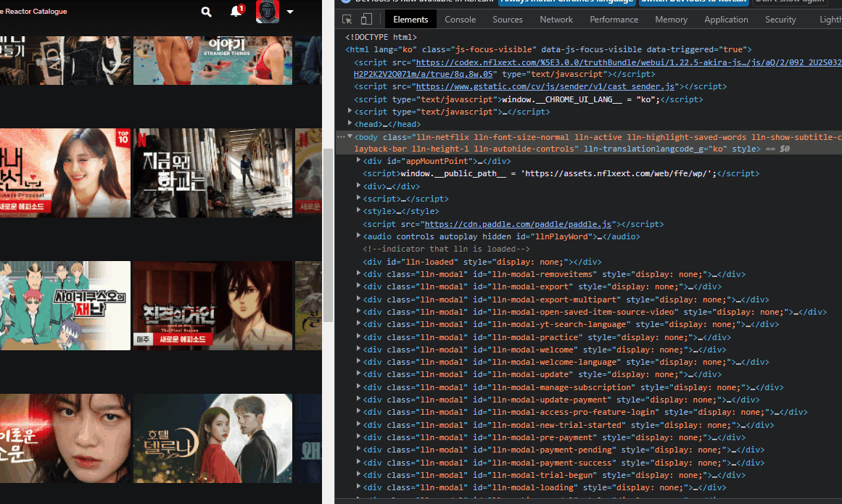Expand the audio llnPlayWord node
Screen dimensions: 842x504
click(358, 236)
